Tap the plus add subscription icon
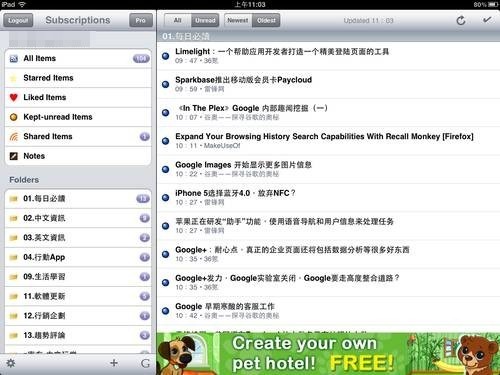 [x=114, y=363]
